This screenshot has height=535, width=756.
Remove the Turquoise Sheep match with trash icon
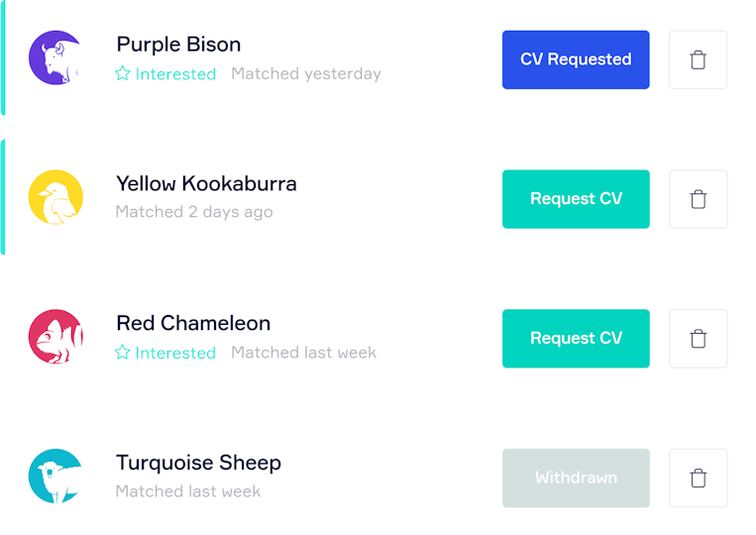tap(698, 479)
